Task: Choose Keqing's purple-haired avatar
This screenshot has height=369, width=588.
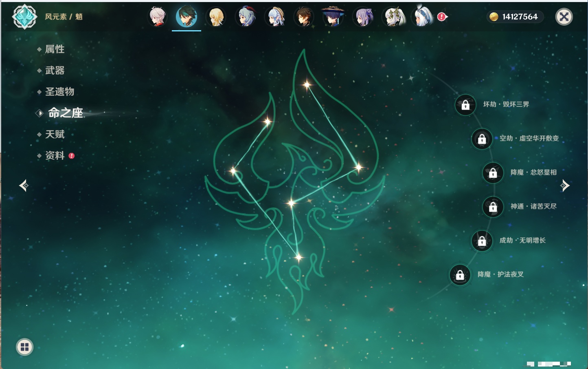Action: 363,17
